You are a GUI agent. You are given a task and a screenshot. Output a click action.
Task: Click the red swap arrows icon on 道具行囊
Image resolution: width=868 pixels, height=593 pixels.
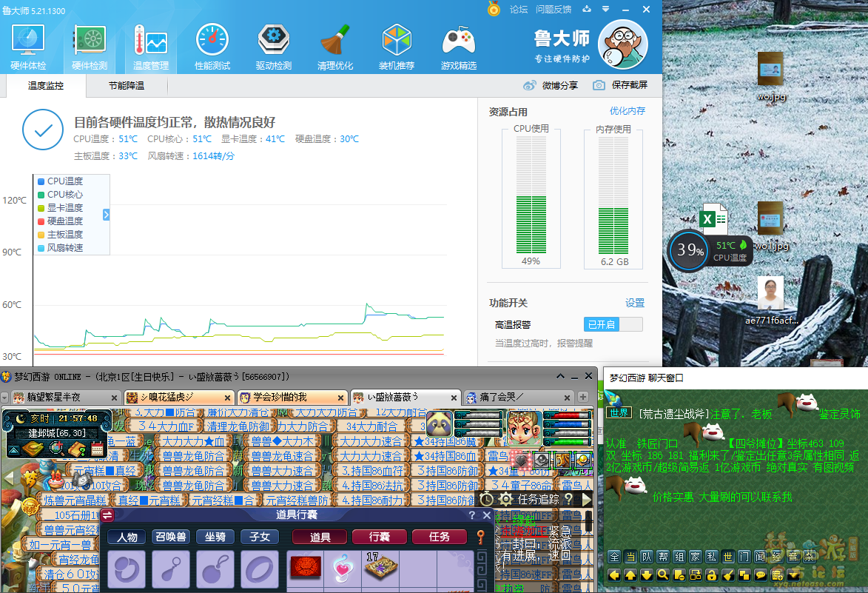pyautogui.click(x=107, y=515)
